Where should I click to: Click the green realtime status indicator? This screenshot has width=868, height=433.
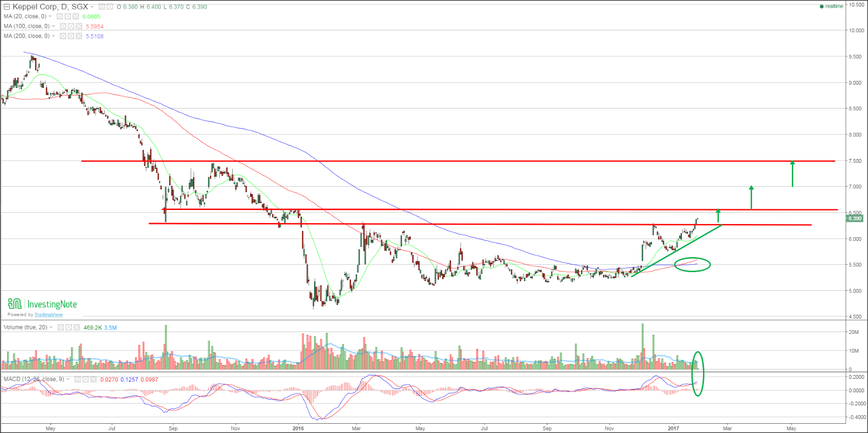pos(832,7)
